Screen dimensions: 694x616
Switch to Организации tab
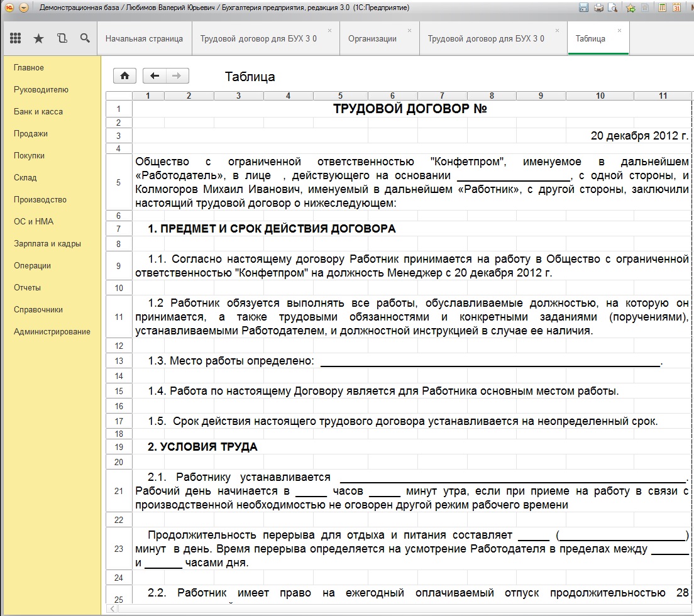point(372,38)
